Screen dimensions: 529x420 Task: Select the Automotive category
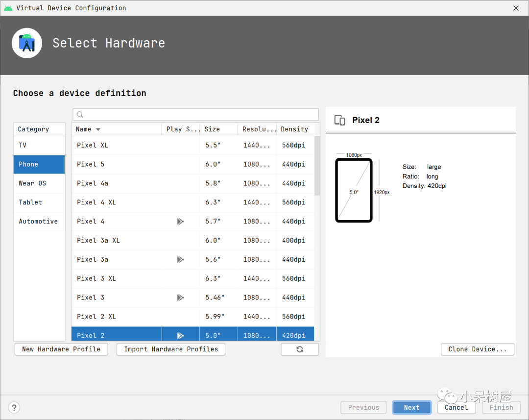coord(39,222)
